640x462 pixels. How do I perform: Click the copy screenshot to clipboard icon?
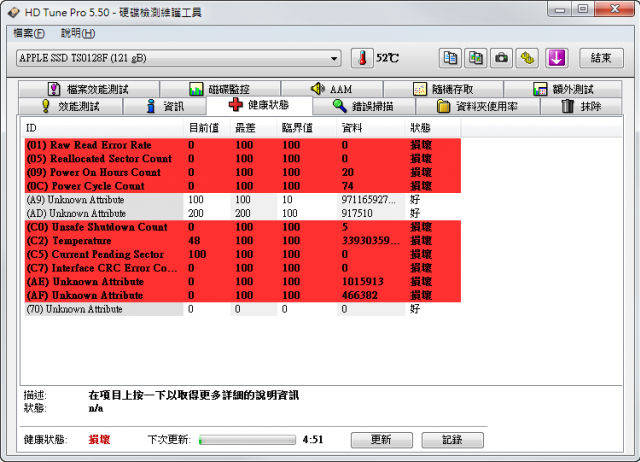coord(476,58)
